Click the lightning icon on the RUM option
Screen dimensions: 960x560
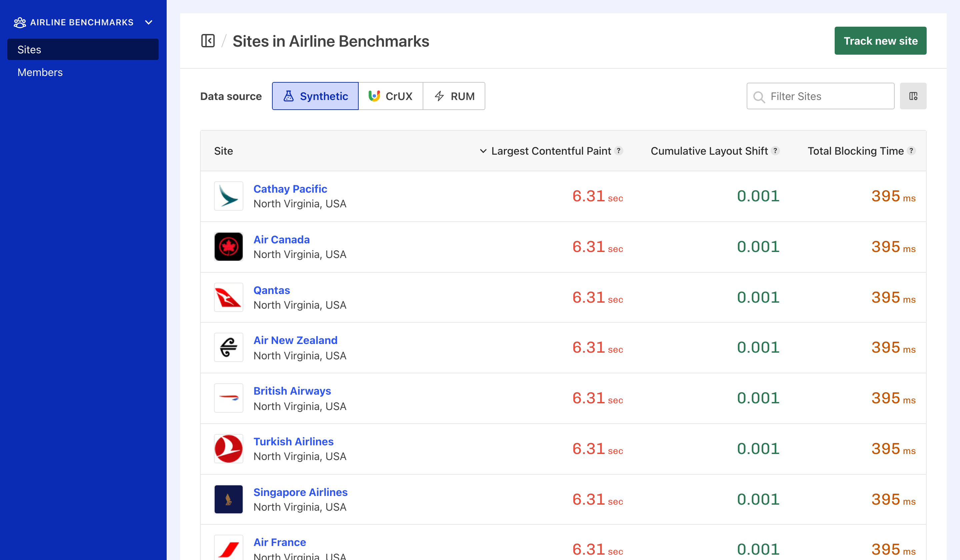pyautogui.click(x=439, y=96)
